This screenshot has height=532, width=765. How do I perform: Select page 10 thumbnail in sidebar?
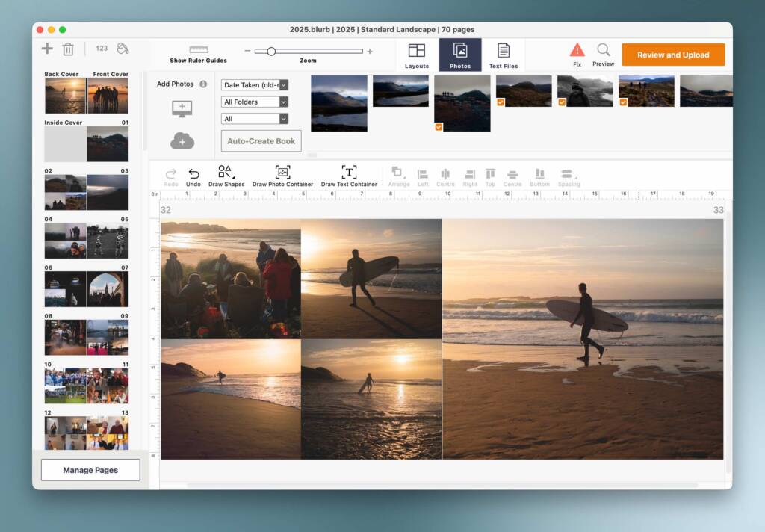point(65,386)
